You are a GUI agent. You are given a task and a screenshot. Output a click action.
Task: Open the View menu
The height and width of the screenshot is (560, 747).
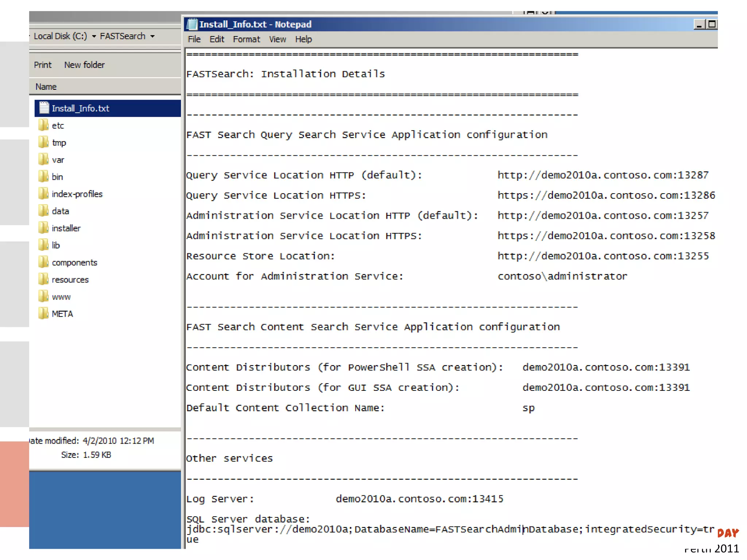click(x=277, y=39)
